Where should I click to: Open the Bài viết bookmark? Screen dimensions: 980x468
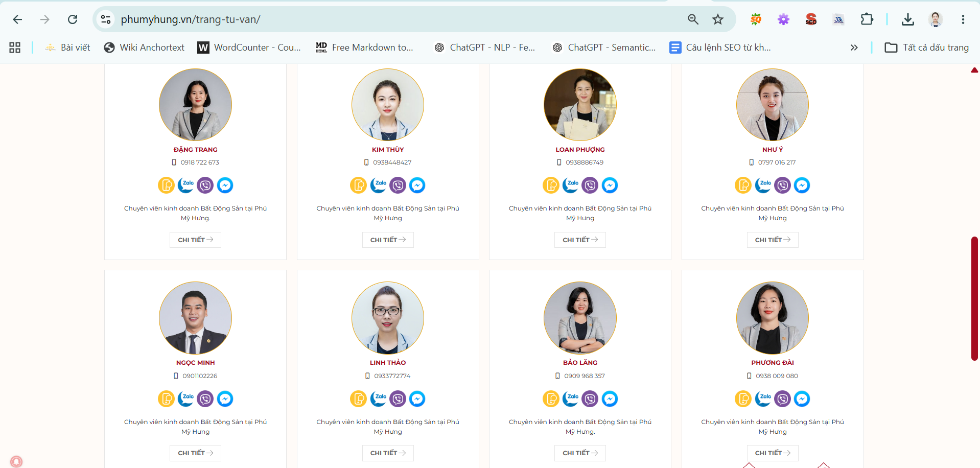(67, 48)
